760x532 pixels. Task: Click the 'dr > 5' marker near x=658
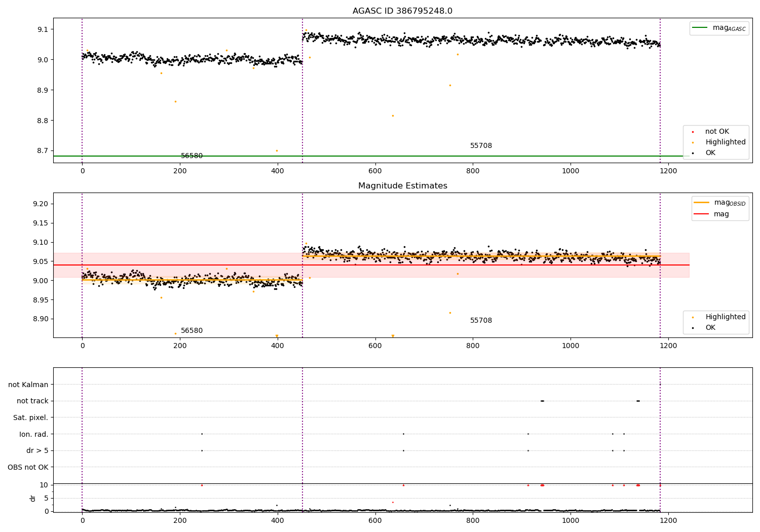[403, 450]
